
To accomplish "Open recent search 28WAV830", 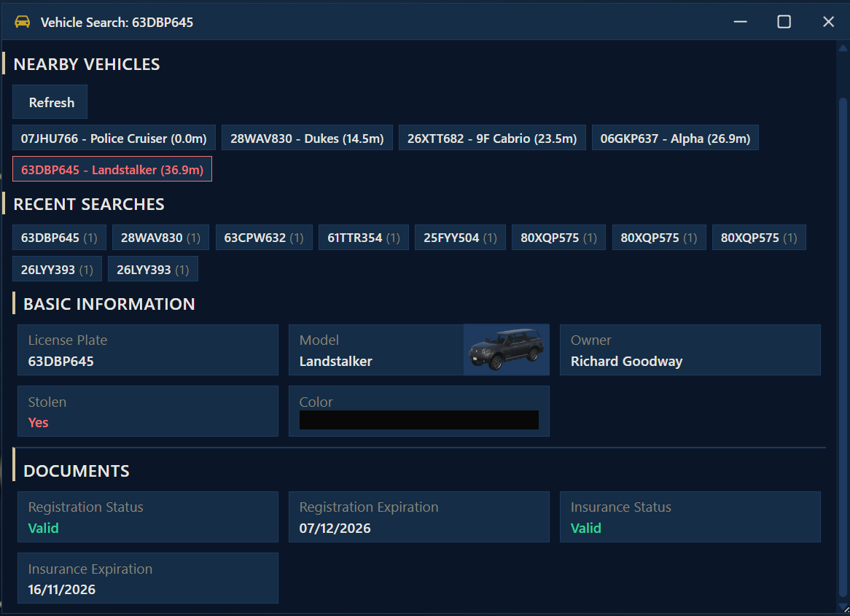I will 161,238.
